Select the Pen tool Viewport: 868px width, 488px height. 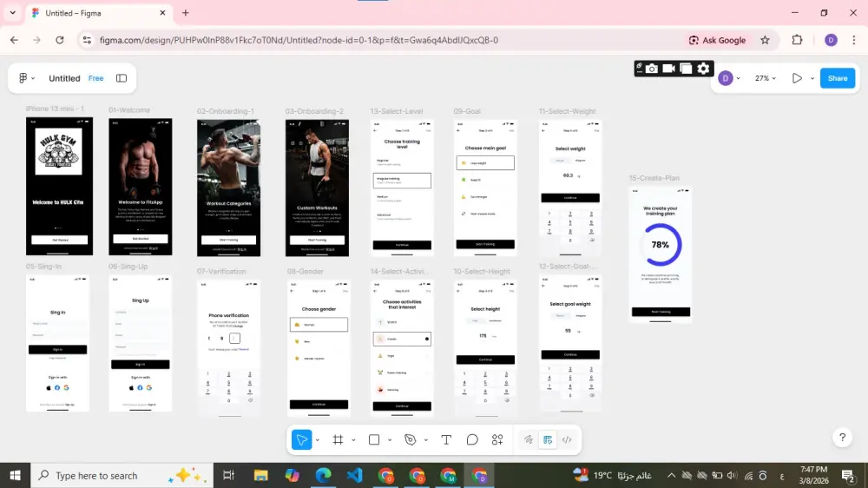coord(411,440)
